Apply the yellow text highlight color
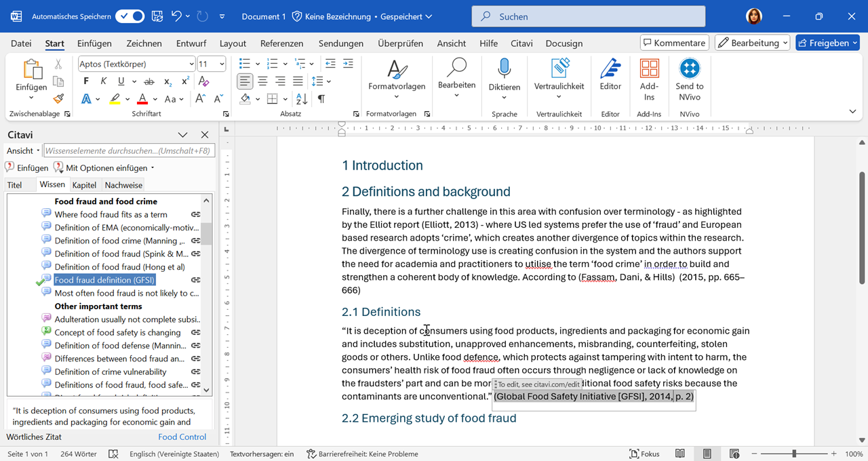Image resolution: width=868 pixels, height=461 pixels. pos(115,99)
